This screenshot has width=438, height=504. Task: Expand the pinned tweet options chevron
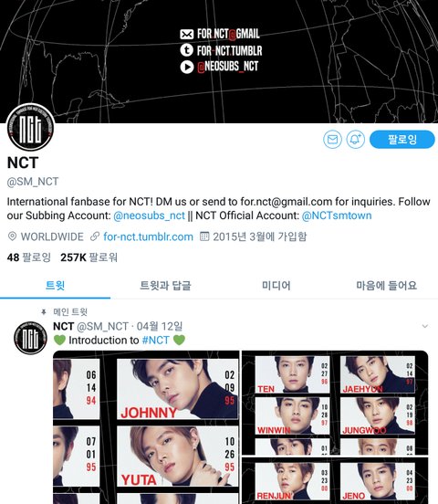click(x=425, y=327)
